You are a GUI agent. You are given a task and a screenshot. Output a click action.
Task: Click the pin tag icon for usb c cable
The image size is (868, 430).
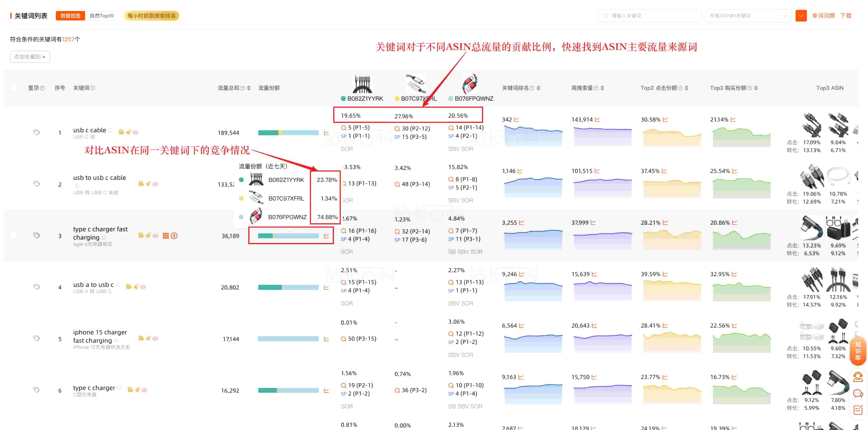point(36,132)
